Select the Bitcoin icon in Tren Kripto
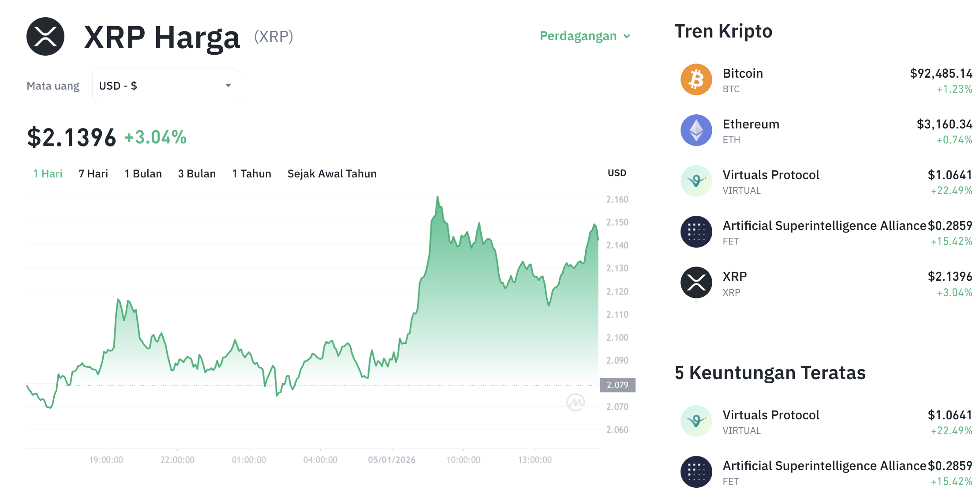980x497 pixels. 696,79
